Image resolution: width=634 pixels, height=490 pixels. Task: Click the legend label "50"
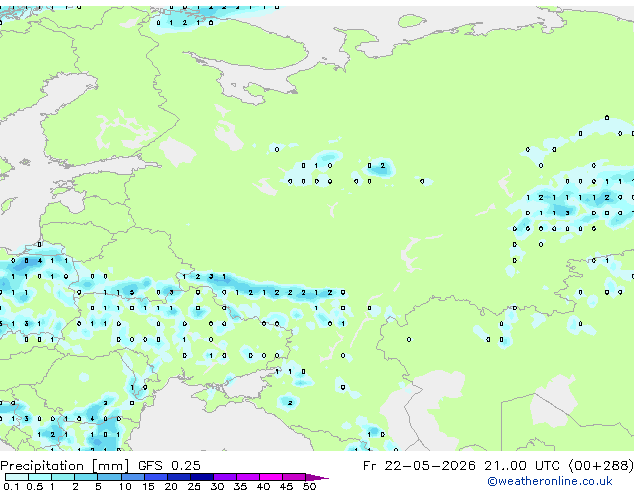[x=309, y=486]
